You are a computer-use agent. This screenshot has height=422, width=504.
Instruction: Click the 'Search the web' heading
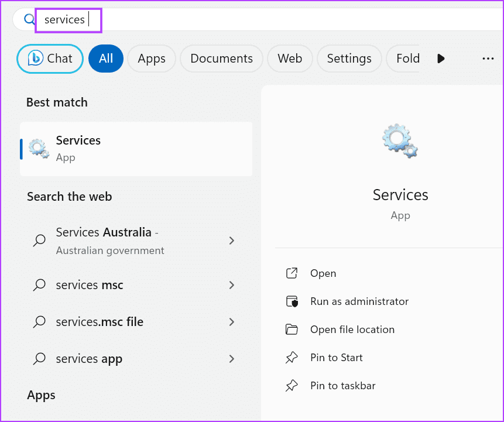pos(70,197)
